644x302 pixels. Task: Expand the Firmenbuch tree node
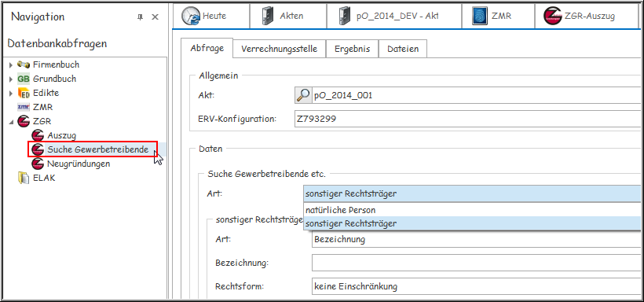tap(11, 65)
